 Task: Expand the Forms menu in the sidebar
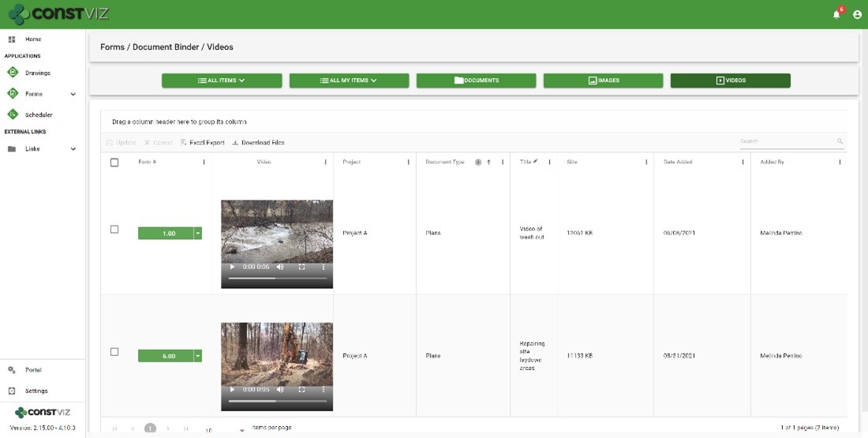point(73,94)
